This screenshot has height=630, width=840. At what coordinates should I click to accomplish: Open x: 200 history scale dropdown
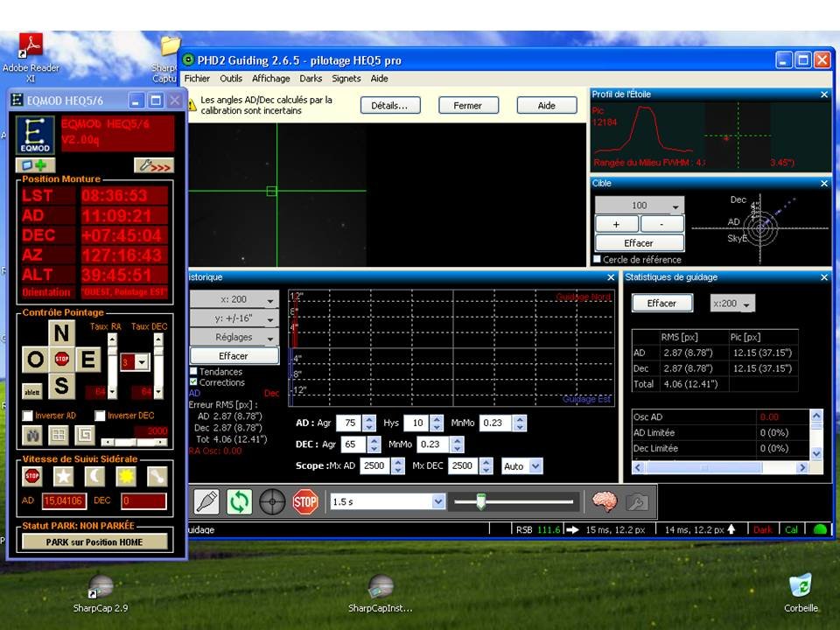(234, 299)
